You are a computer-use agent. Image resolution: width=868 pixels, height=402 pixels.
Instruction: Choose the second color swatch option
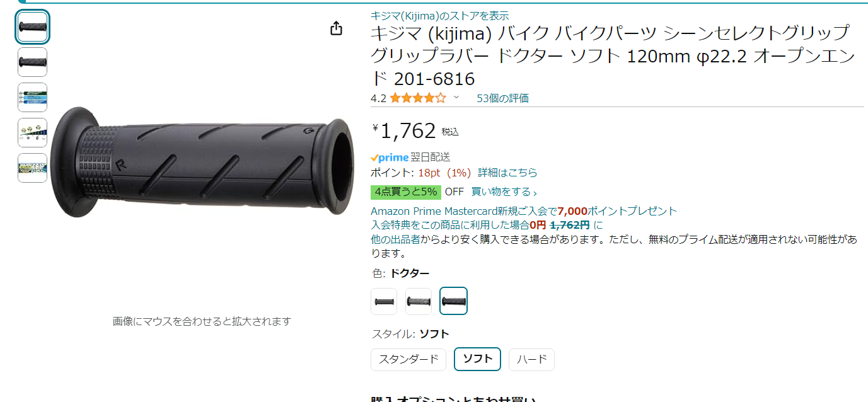point(419,301)
